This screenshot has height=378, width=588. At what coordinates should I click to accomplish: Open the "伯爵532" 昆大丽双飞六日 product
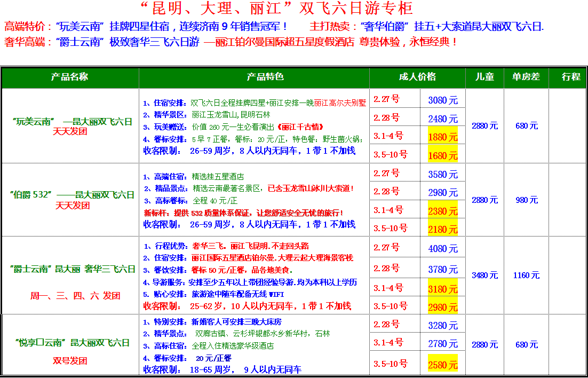coord(71,195)
